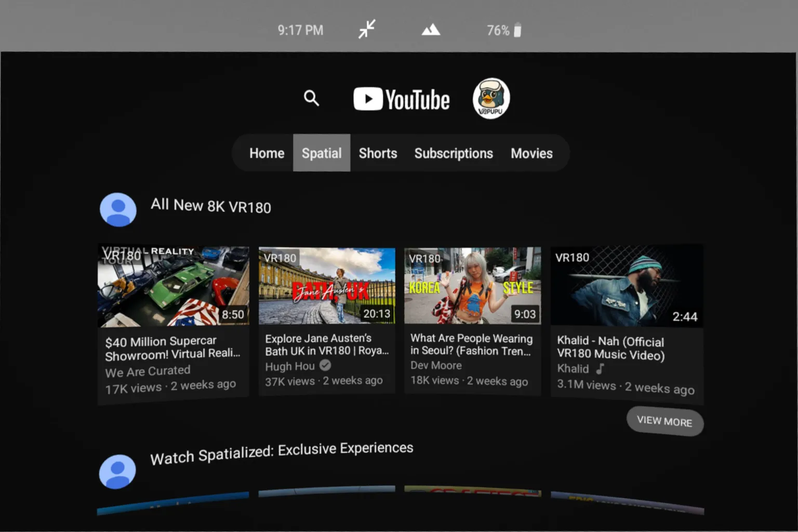Click '18K views · 2 weeks ago' text
Image resolution: width=798 pixels, height=532 pixels.
click(469, 381)
